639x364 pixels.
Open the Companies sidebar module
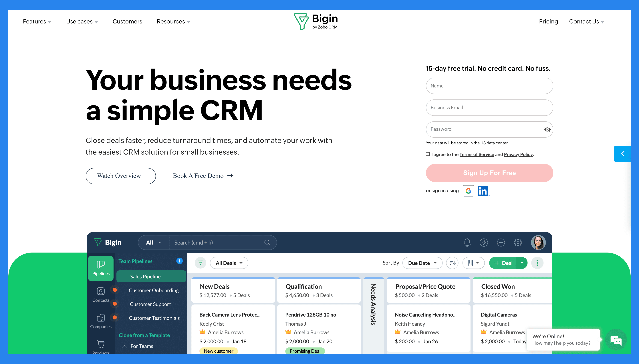pos(101,321)
